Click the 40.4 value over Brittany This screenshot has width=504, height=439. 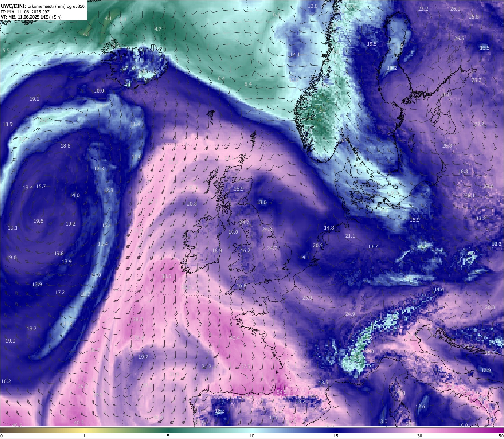coord(234,338)
